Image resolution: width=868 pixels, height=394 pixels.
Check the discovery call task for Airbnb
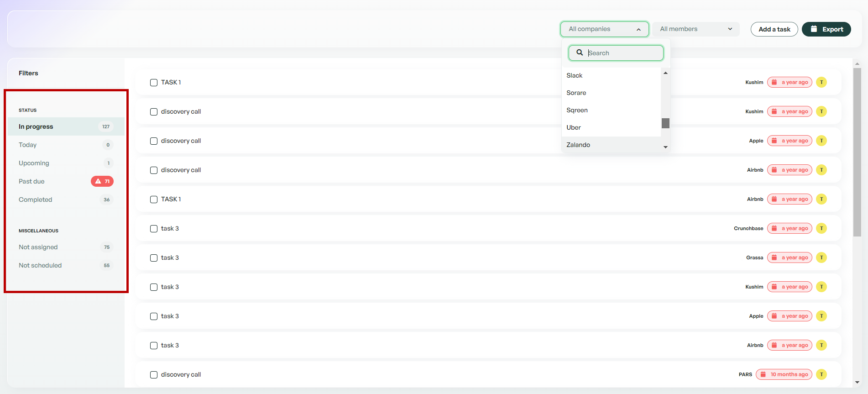pos(154,170)
